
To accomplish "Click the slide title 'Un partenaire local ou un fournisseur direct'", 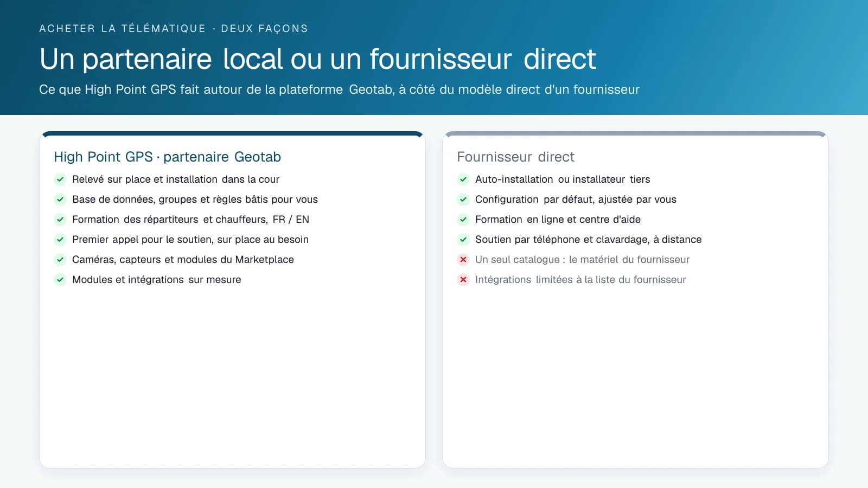I will pos(318,59).
